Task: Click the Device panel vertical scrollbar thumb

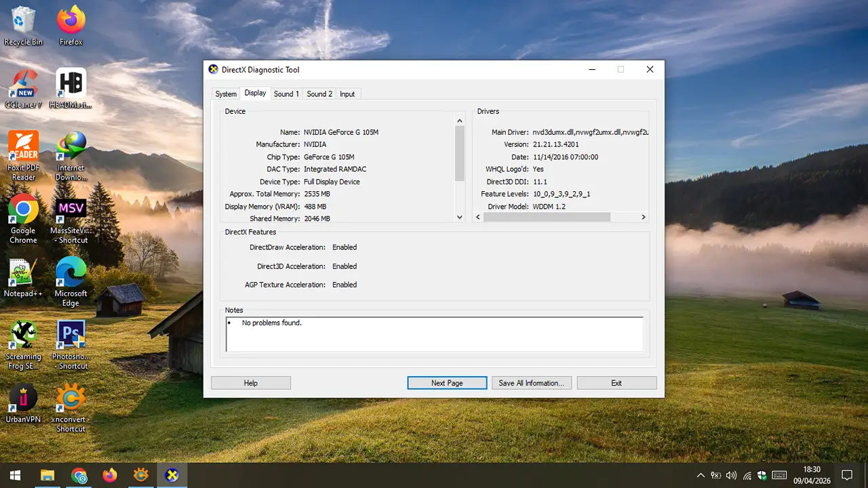Action: pos(460,153)
